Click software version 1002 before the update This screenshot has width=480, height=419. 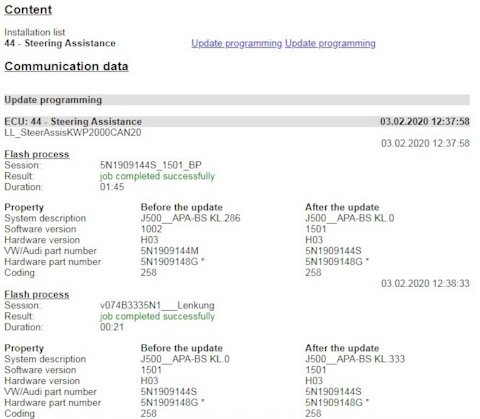point(151,229)
